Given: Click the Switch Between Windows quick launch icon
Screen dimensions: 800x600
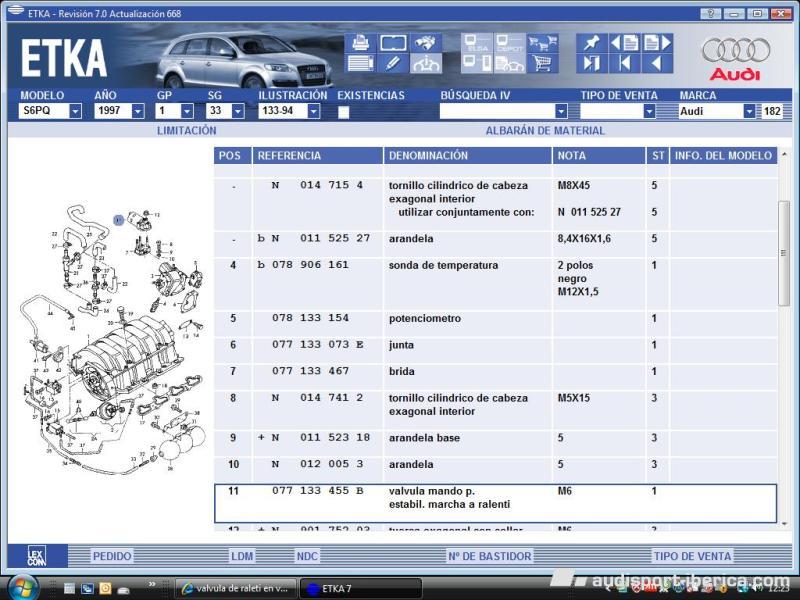Looking at the screenshot, I should click(87, 588).
